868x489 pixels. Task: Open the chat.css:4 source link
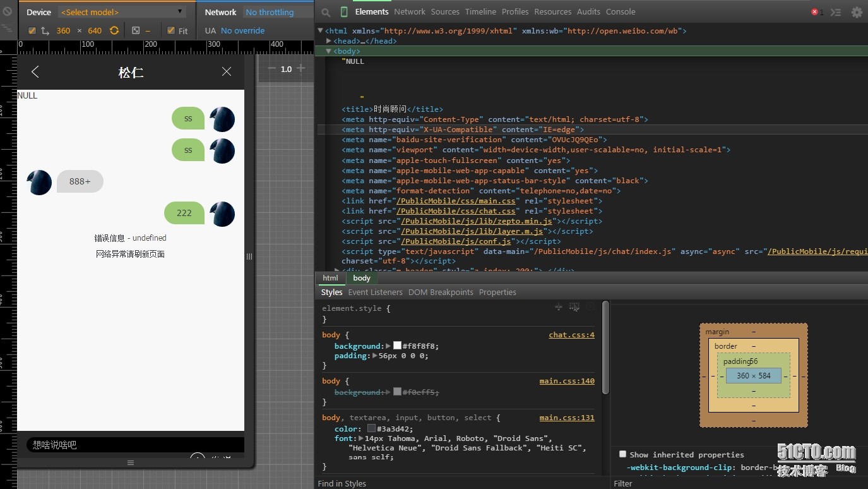click(571, 335)
